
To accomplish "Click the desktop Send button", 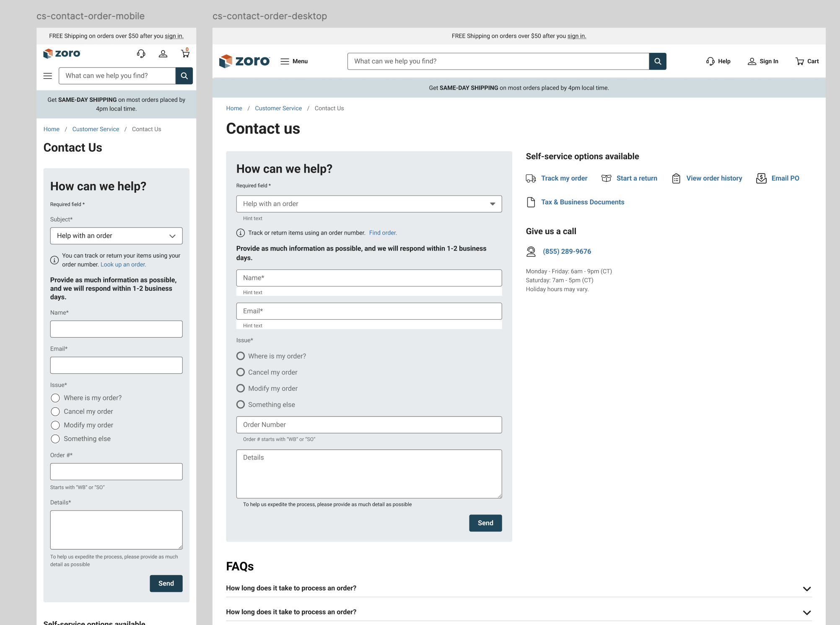I will 485,523.
